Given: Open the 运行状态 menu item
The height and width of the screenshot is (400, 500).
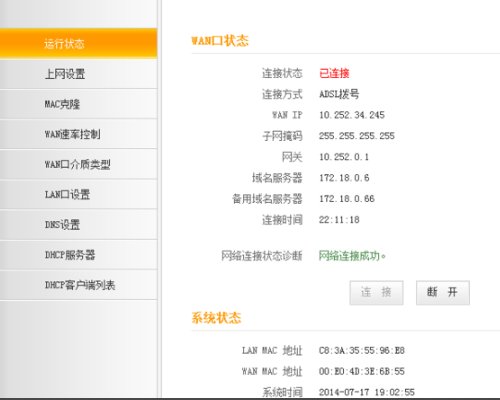Looking at the screenshot, I should pyautogui.click(x=78, y=44).
